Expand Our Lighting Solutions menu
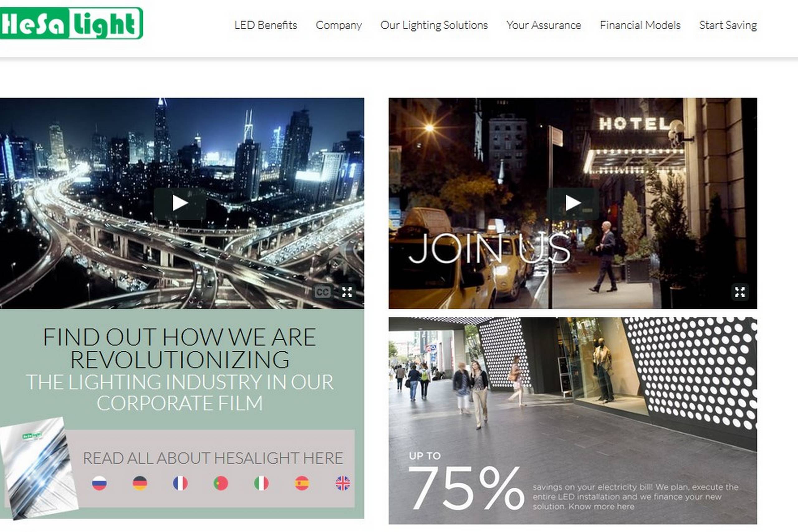798x532 pixels. click(x=434, y=25)
